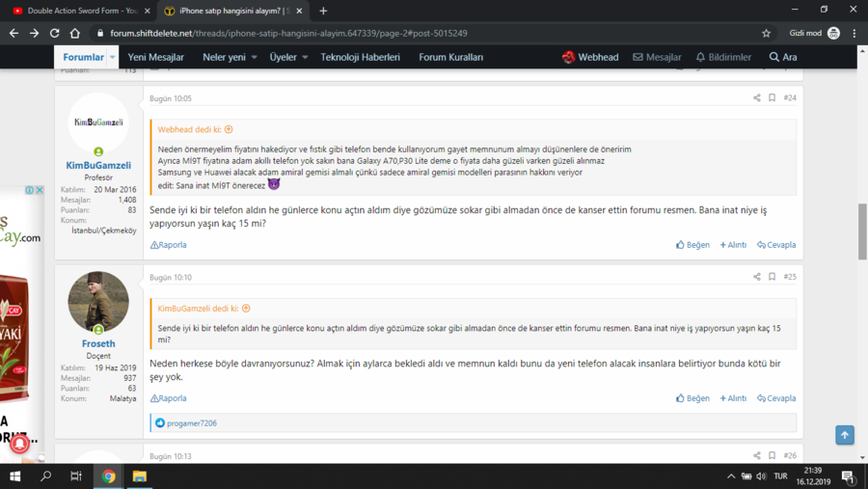
Task: Report KimBuGamzeli's post with Raporla
Action: click(168, 245)
